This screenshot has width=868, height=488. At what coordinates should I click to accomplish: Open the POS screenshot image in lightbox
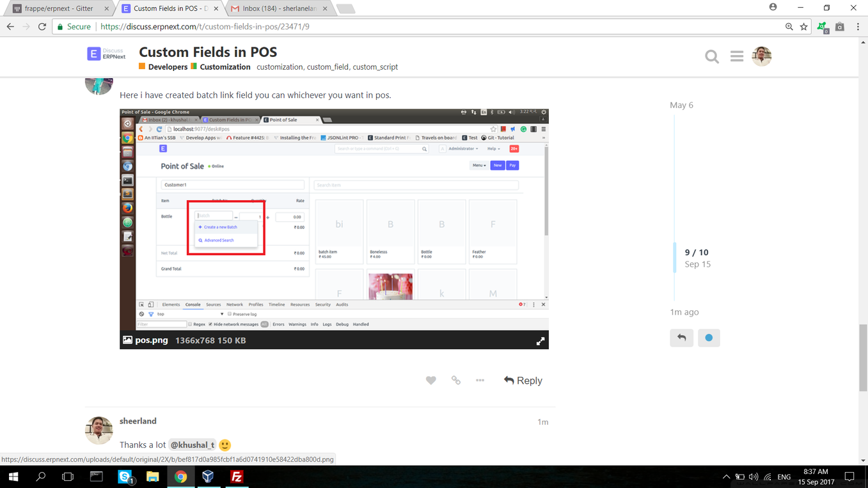tap(334, 219)
